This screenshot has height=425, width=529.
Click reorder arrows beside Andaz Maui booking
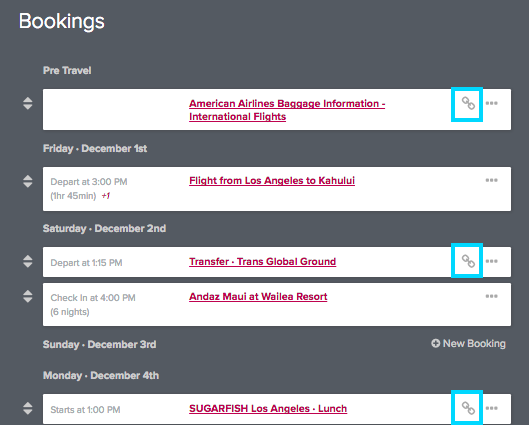coord(28,296)
